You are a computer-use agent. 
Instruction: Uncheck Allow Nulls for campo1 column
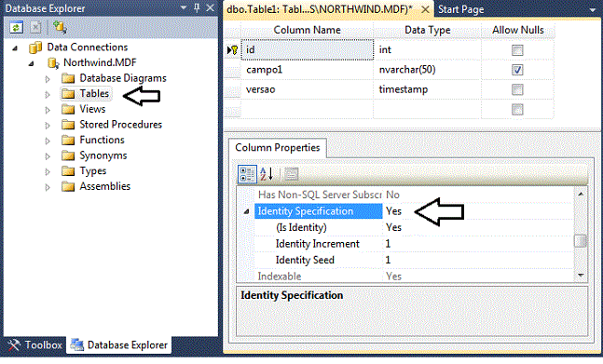tap(517, 70)
